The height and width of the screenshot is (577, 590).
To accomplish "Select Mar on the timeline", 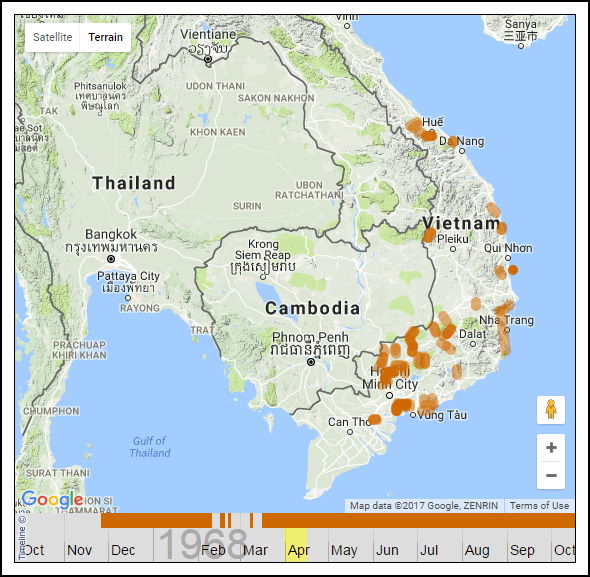I will [255, 550].
